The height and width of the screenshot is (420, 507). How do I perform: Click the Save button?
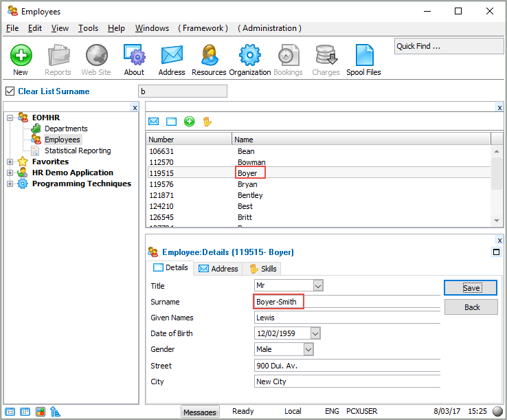pyautogui.click(x=471, y=288)
